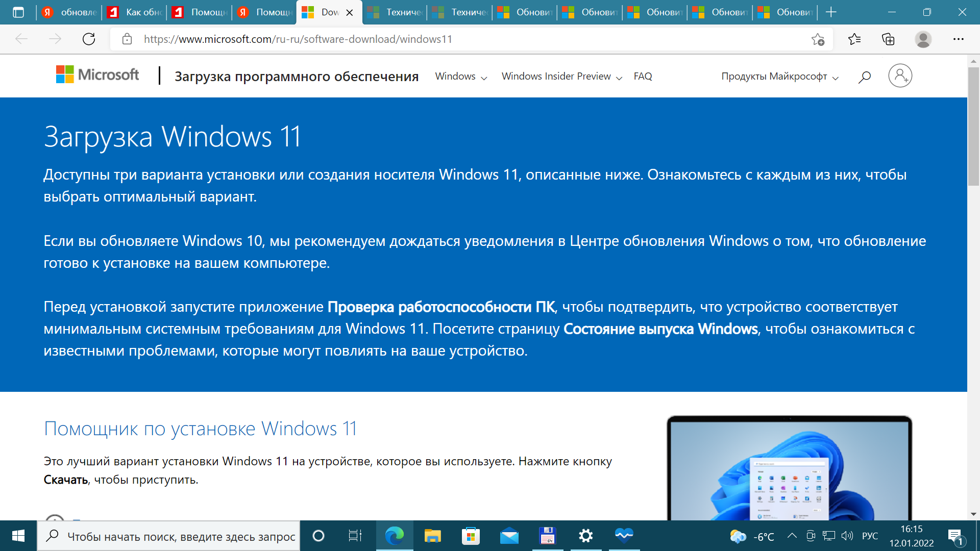The height and width of the screenshot is (551, 980).
Task: Click the Windows 11 laptop image
Action: [x=790, y=468]
